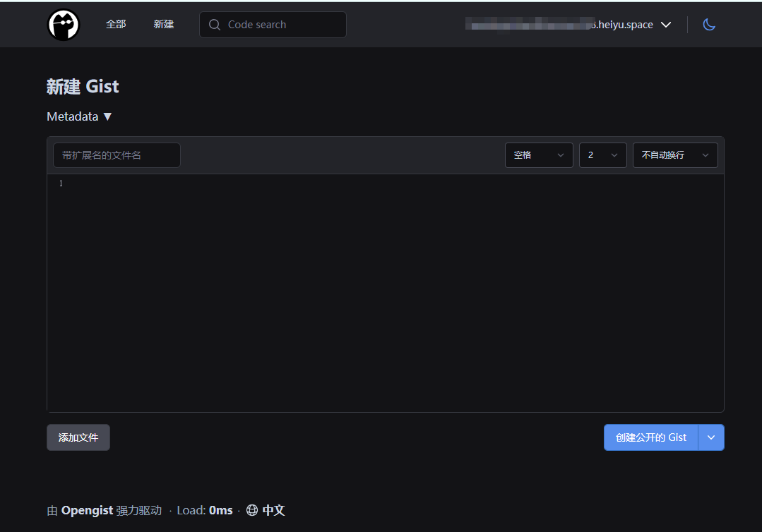Click line 1 in code editor
Image resolution: width=762 pixels, height=532 pixels.
tap(389, 183)
